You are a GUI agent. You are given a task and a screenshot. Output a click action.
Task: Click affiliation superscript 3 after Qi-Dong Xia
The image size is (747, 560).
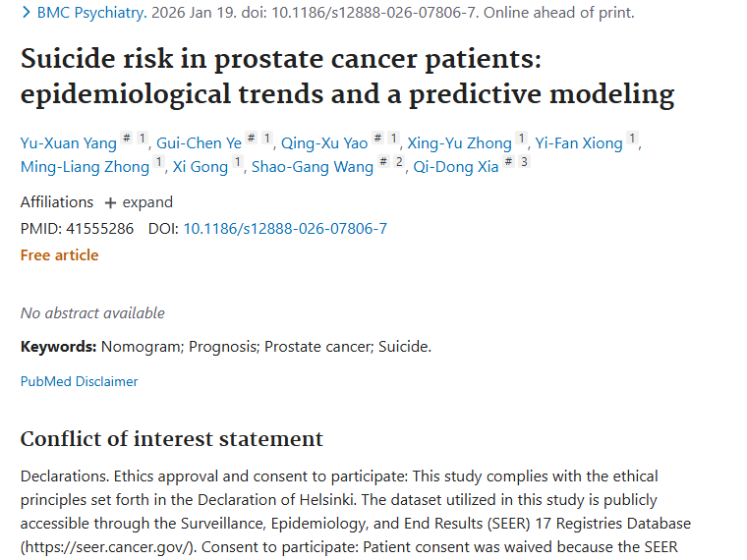pyautogui.click(x=524, y=162)
